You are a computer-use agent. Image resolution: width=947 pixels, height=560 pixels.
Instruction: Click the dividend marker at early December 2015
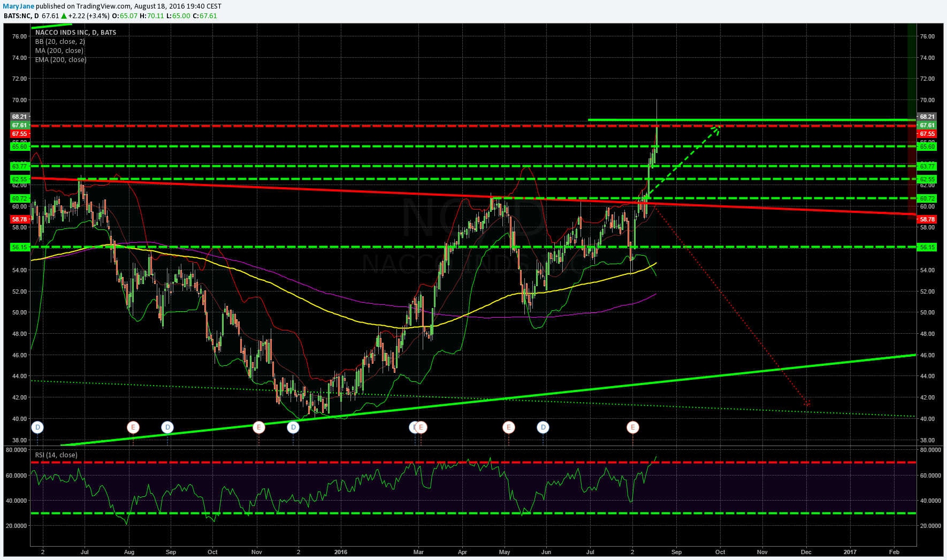coord(293,427)
